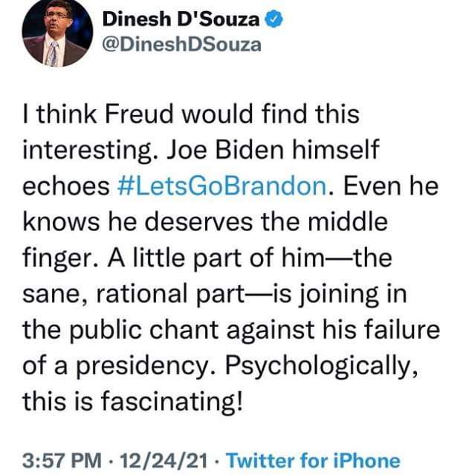Click the 3:57 PM timestamp
Screen dimensions: 463x476
click(62, 460)
